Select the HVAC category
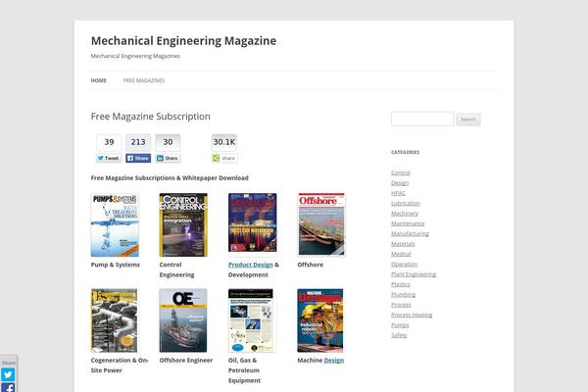The width and height of the screenshot is (588, 392). click(x=398, y=193)
